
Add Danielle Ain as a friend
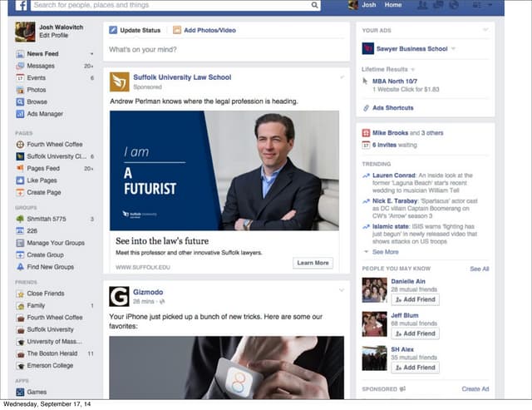point(416,299)
